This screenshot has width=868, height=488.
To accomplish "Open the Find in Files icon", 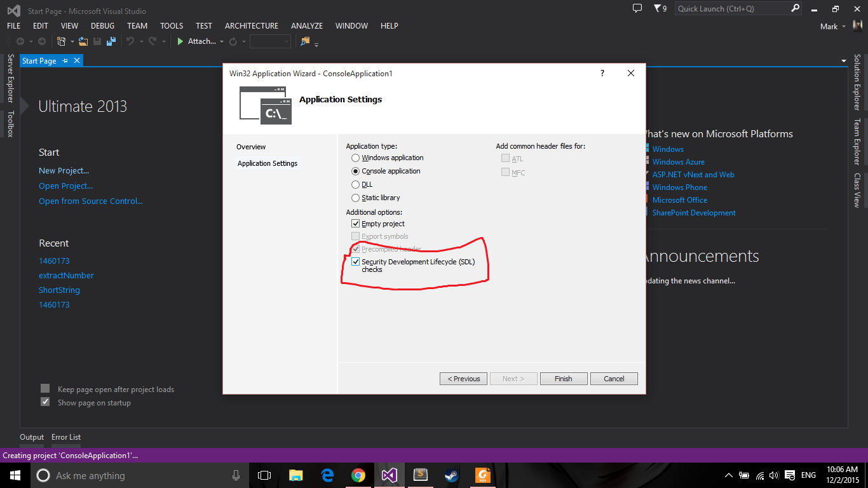I will [305, 41].
